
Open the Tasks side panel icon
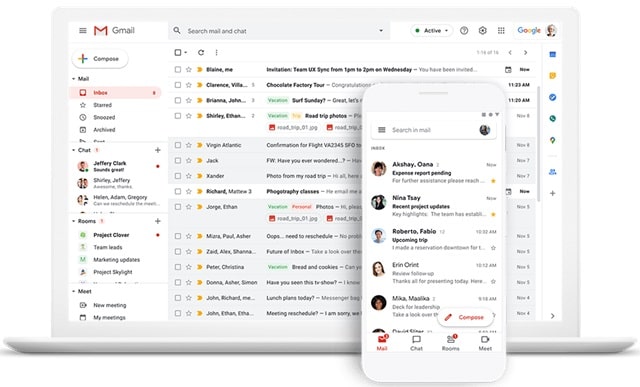pyautogui.click(x=553, y=97)
